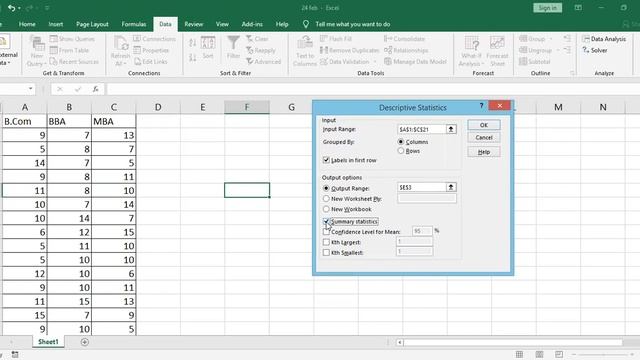The image size is (640, 360).
Task: Open the Name Box dropdown arrow
Action: coord(31,89)
